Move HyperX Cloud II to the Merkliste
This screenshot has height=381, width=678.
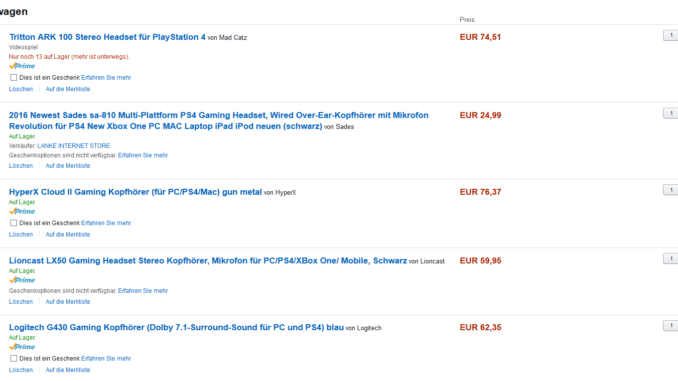(x=68, y=234)
